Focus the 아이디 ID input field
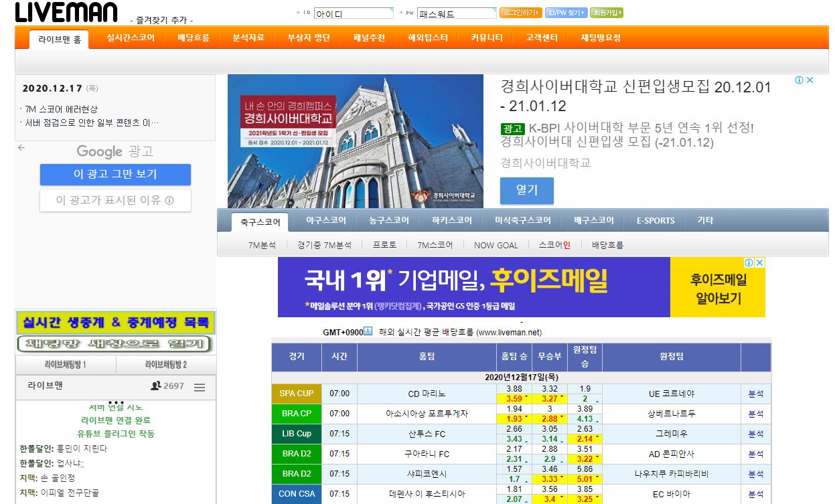This screenshot has height=504, width=835. (354, 13)
